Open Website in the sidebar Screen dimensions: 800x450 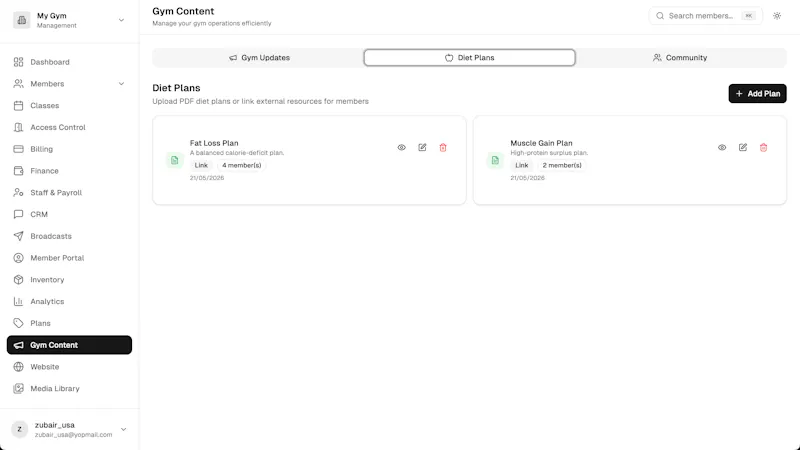[x=44, y=367]
